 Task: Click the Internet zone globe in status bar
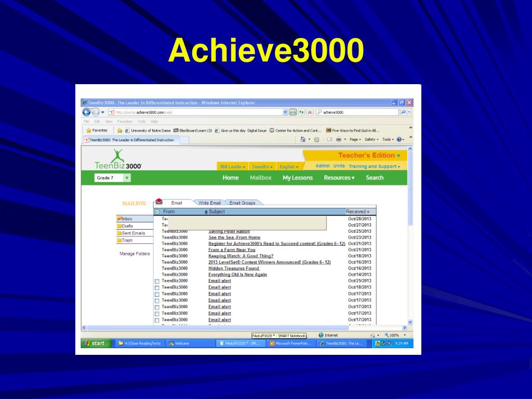tap(321, 335)
